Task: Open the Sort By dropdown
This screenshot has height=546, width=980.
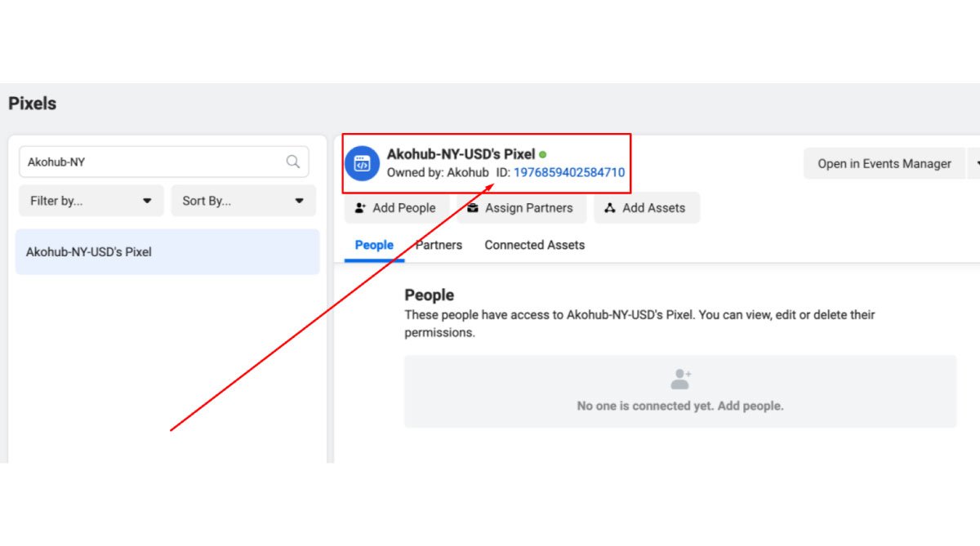Action: point(243,201)
